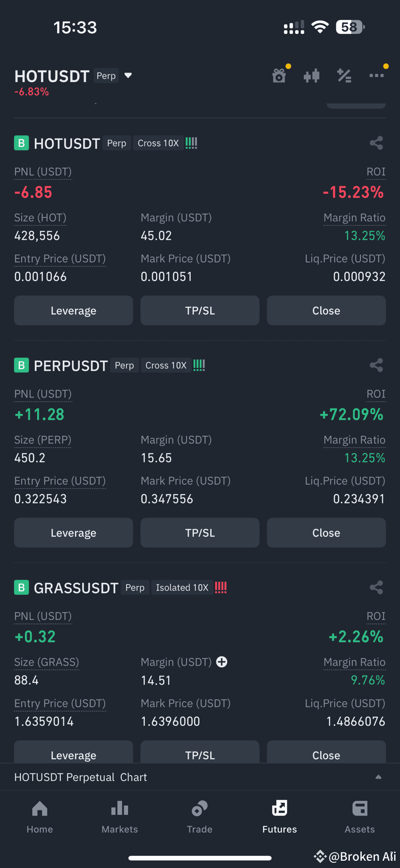Close the HOTUSDT position
Viewport: 400px width, 868px height.
327,310
